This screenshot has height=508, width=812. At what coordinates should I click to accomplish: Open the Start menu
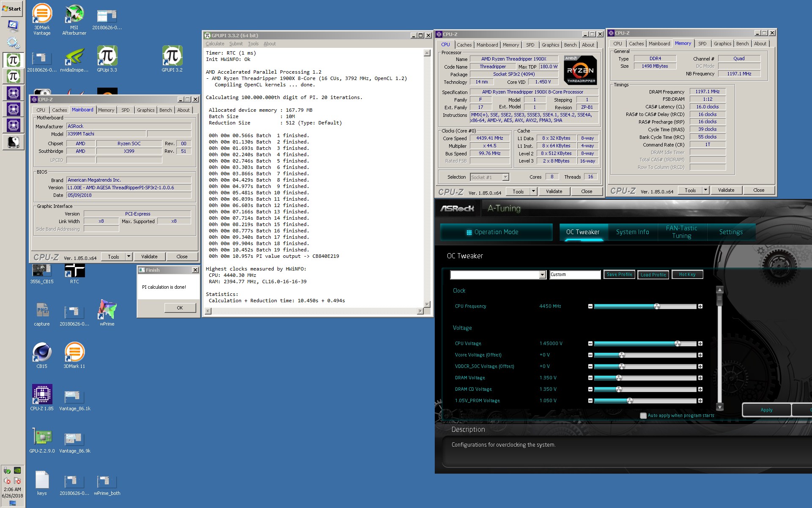click(12, 8)
